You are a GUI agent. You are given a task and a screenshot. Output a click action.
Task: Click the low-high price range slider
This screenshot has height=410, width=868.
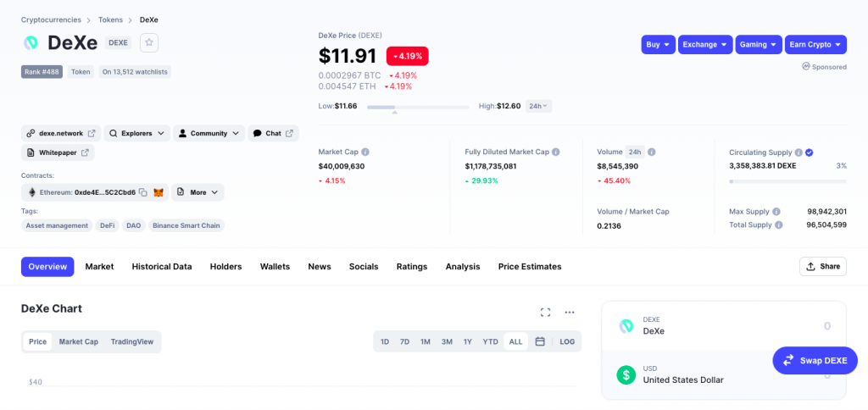point(418,107)
